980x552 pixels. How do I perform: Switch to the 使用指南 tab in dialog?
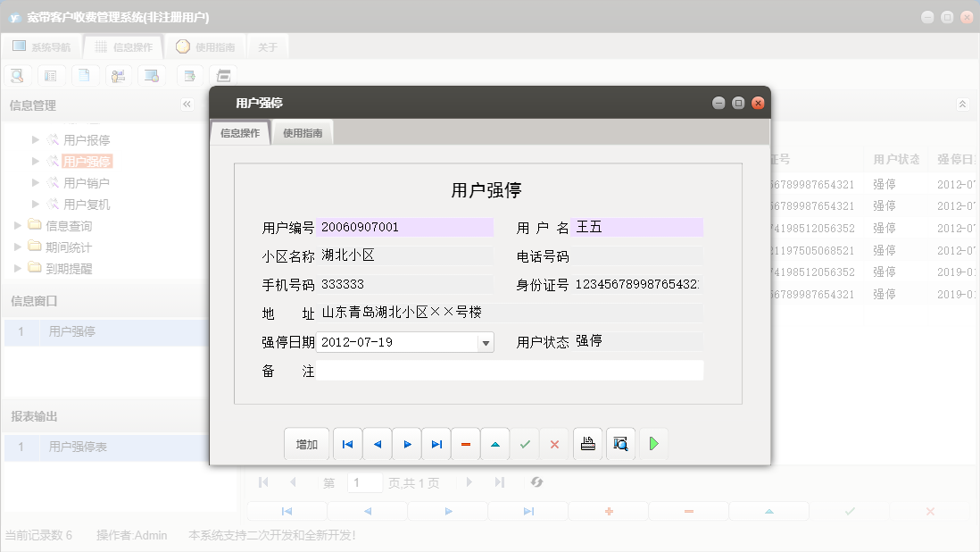pos(303,131)
